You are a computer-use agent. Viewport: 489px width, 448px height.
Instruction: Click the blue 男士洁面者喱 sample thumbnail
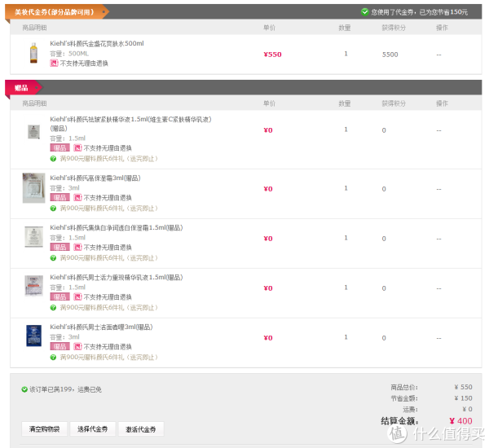33,336
